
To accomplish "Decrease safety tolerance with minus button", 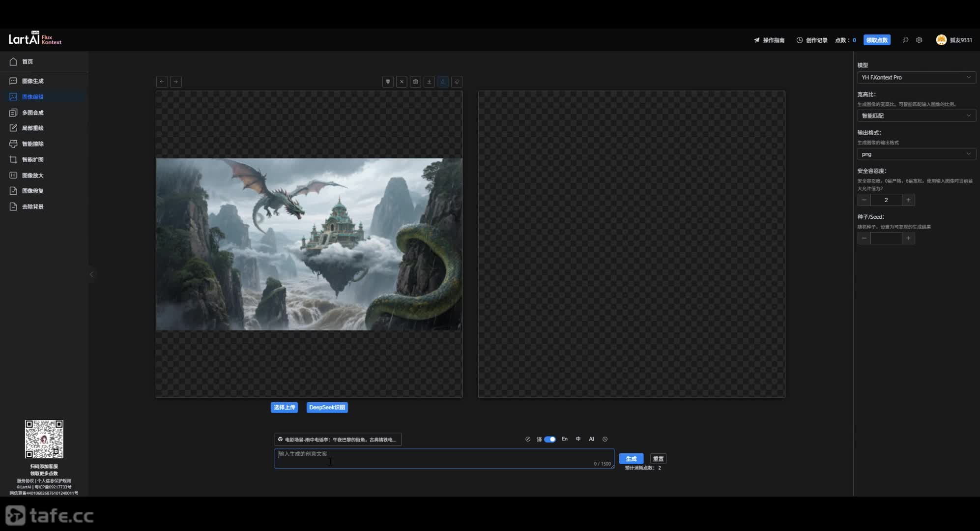I will point(864,200).
